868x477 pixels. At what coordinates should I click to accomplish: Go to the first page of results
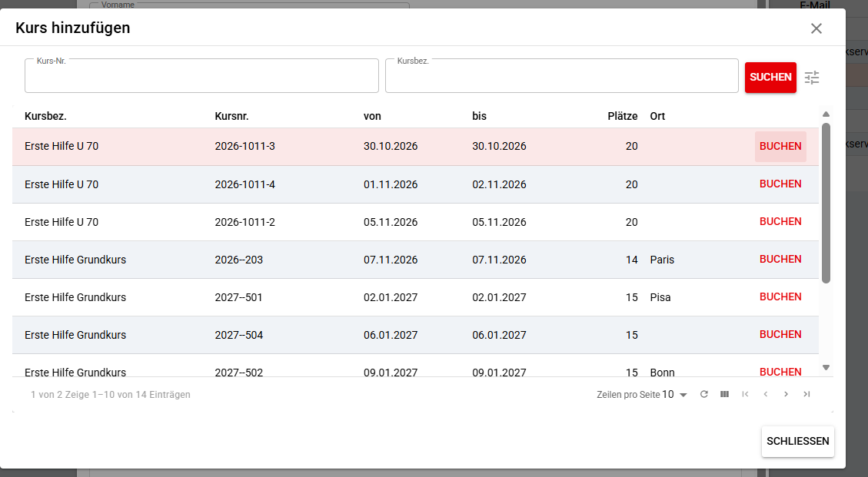745,395
